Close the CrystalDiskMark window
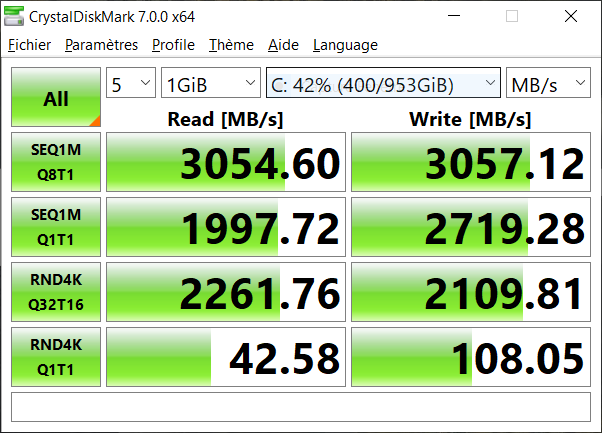 pos(571,16)
